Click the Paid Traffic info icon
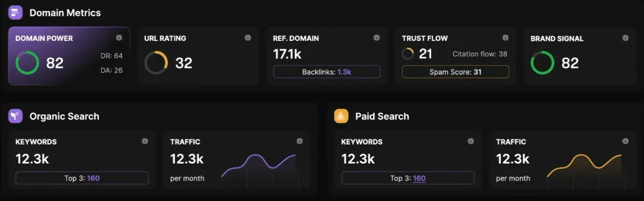This screenshot has width=644, height=201. [x=625, y=141]
